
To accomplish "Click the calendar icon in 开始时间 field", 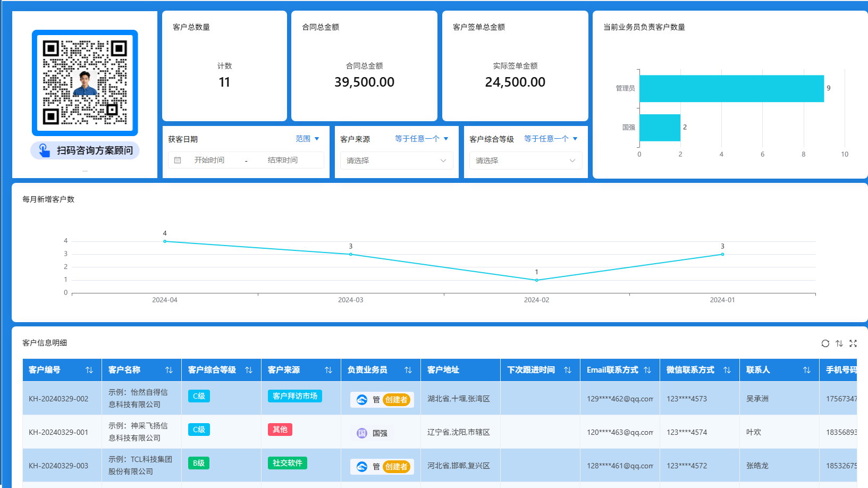I will pos(178,160).
